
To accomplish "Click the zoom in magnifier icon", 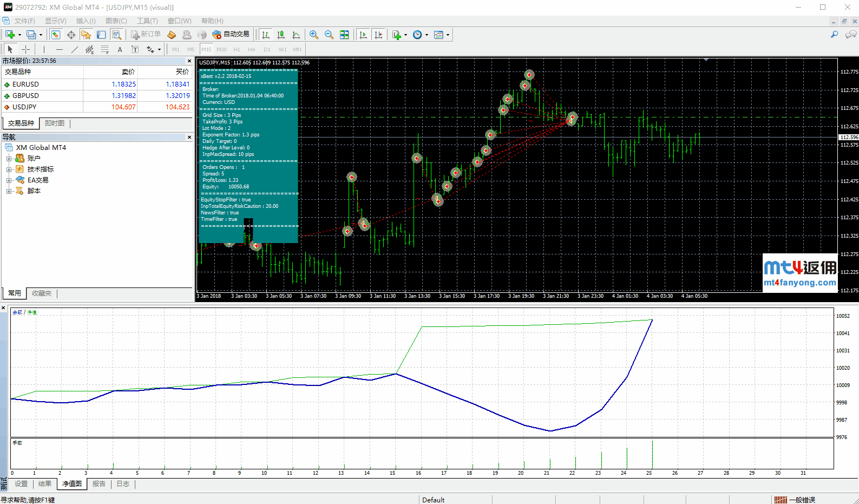I will coord(313,35).
